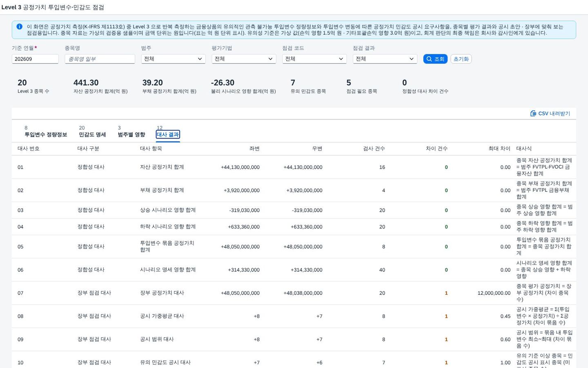Screen dimensions: 588x368
Task: Click the 대사 항목 column header
Action: coord(151,148)
